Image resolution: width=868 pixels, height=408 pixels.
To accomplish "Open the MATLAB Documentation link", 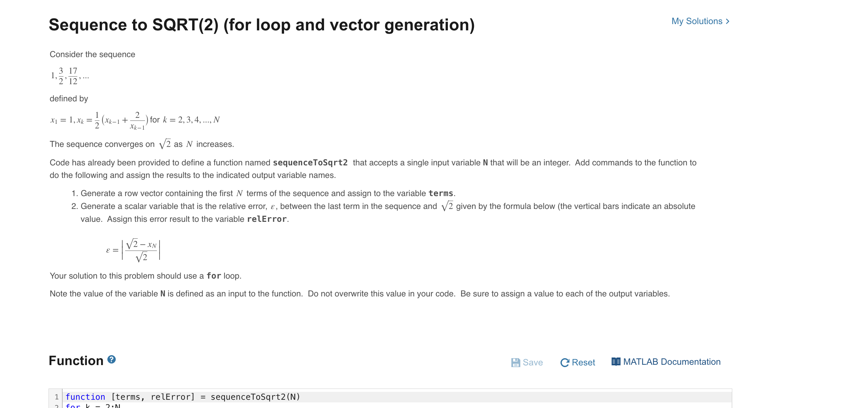I will click(672, 361).
